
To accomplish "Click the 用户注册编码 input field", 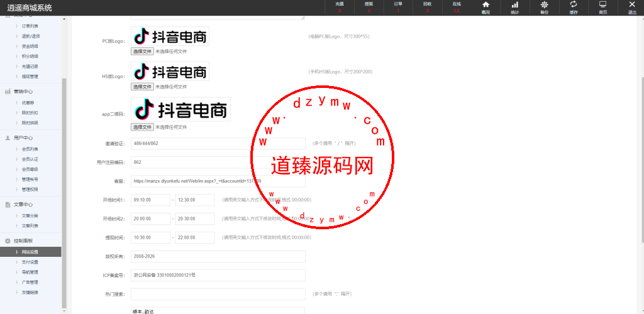I will pos(218,162).
